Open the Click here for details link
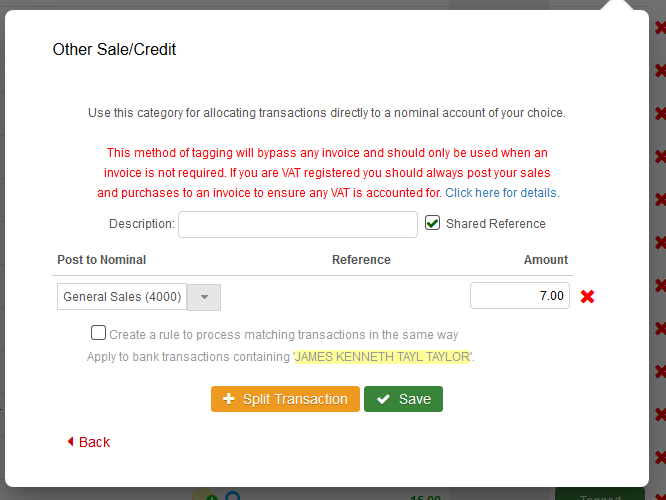The image size is (666, 500). coord(502,193)
